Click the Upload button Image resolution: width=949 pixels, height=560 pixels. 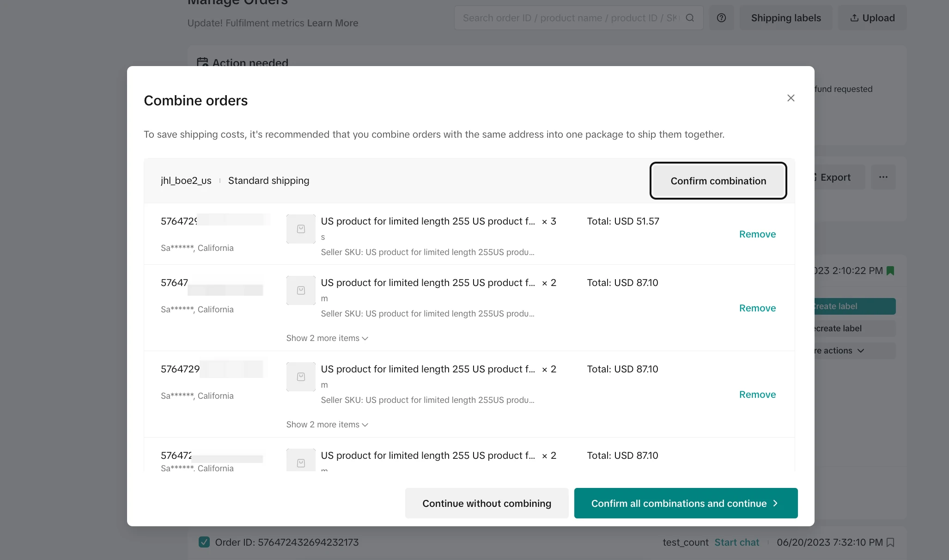pyautogui.click(x=872, y=18)
